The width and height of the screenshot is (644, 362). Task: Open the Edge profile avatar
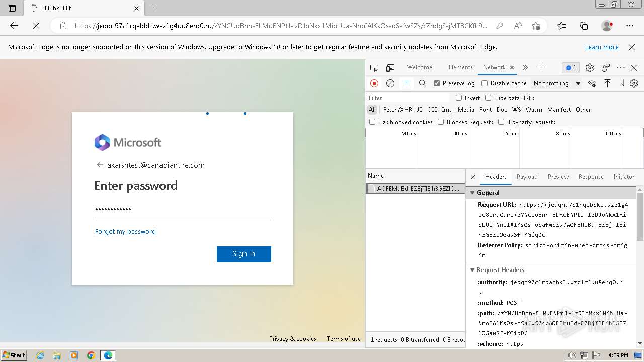click(x=607, y=26)
